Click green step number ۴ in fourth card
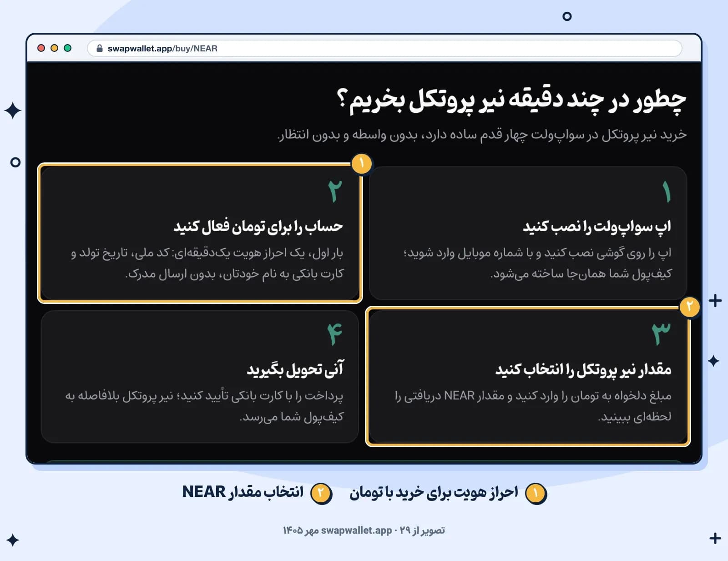The image size is (728, 561). [x=335, y=334]
